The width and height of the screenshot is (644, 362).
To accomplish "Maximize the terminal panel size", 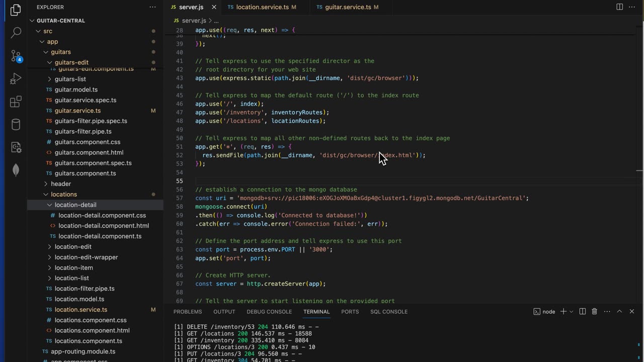I will (x=619, y=312).
